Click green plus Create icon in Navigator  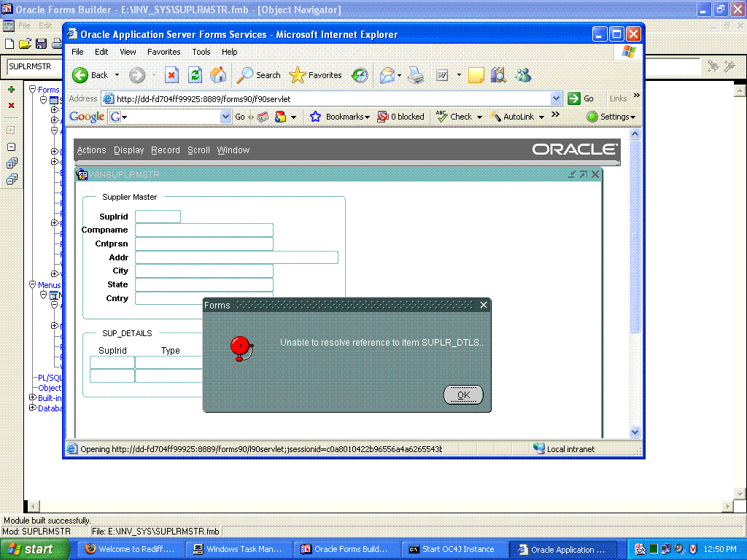pos(12,90)
